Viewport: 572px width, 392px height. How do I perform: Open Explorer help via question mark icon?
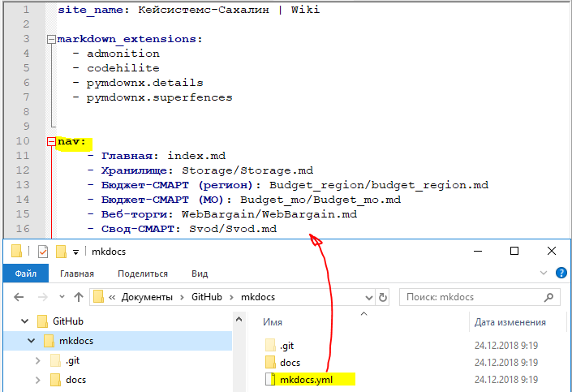pos(561,273)
